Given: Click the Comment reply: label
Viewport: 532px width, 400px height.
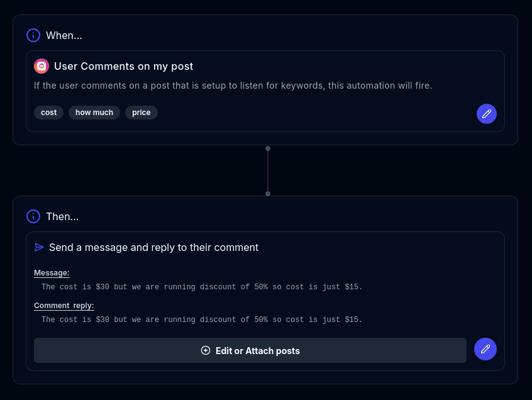Looking at the screenshot, I should pyautogui.click(x=64, y=306).
